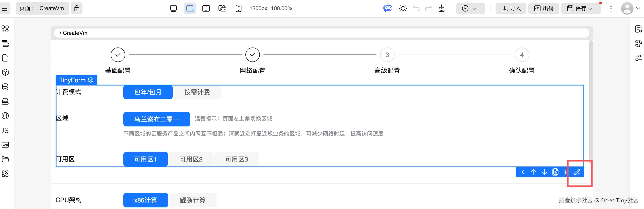
Task: Select mobile phone viewport
Action: 238,8
